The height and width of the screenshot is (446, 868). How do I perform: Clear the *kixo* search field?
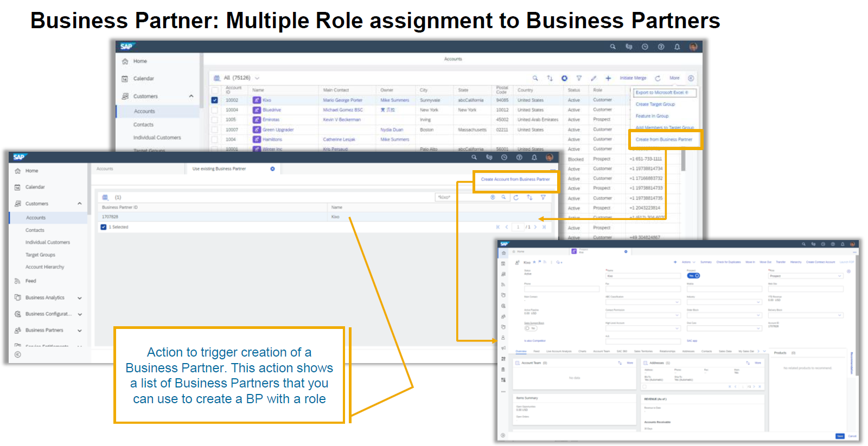coord(493,197)
